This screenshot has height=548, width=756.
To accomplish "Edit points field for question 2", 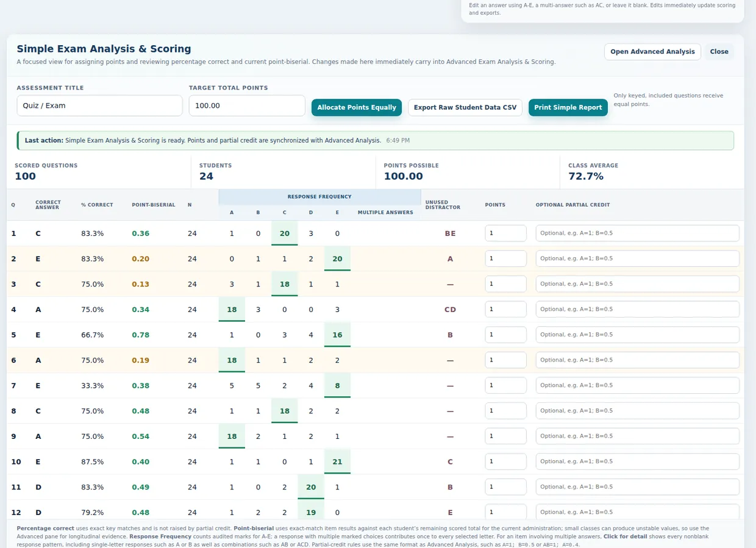I will click(505, 258).
